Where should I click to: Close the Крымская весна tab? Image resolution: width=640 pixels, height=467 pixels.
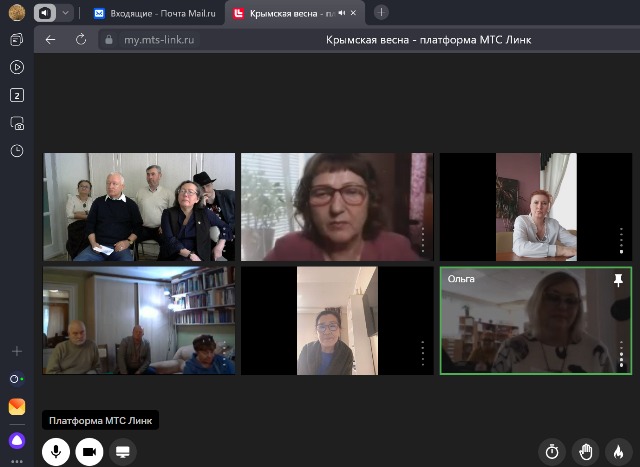353,13
